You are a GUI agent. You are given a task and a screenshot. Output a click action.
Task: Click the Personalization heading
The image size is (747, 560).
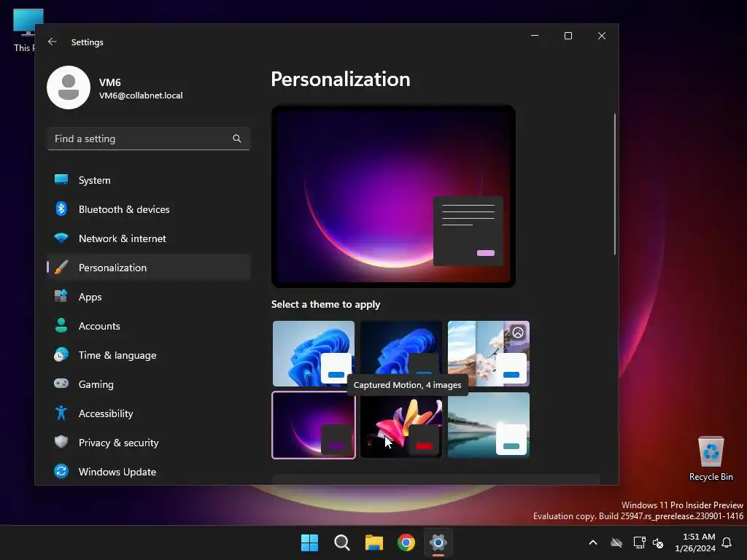tap(341, 79)
